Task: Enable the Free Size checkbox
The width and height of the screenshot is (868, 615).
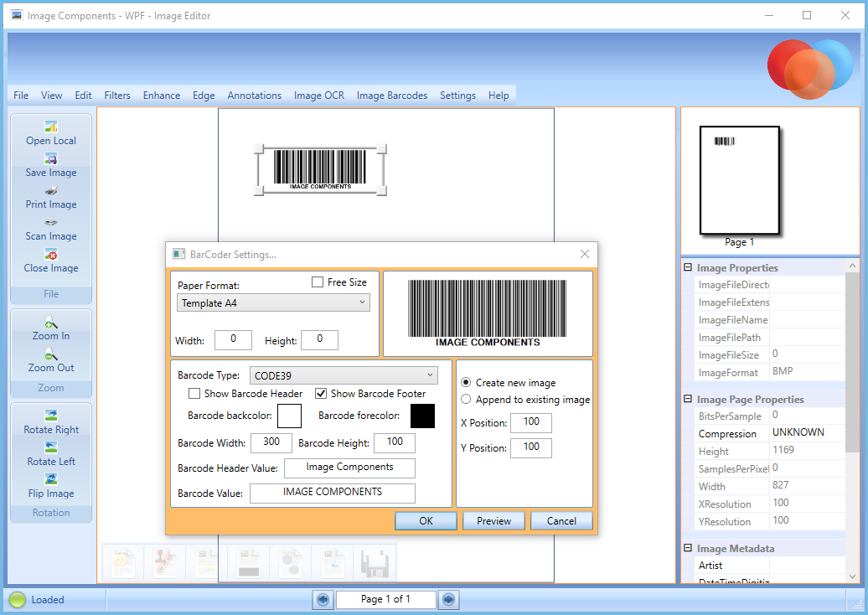Action: pos(318,282)
